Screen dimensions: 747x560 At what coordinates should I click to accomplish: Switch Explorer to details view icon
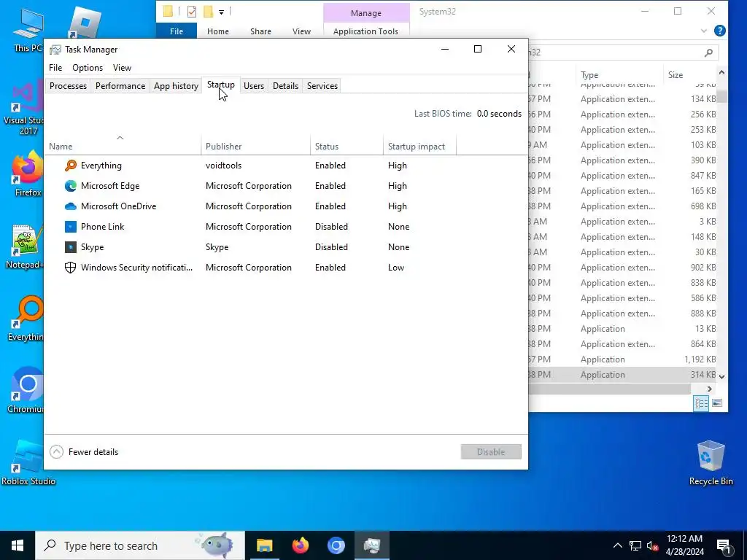(701, 403)
